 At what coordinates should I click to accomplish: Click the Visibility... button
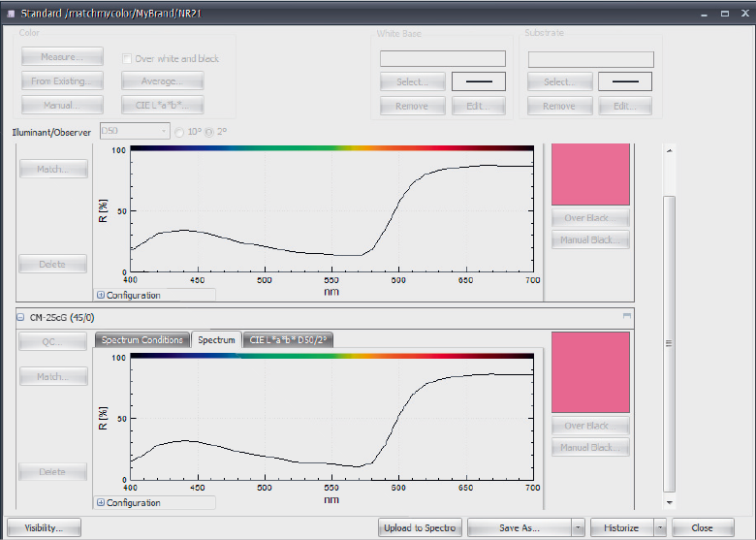point(44,527)
